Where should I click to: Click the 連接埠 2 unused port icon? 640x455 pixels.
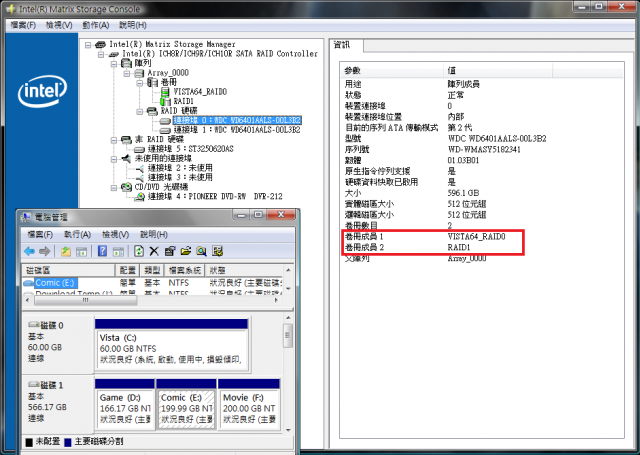139,169
